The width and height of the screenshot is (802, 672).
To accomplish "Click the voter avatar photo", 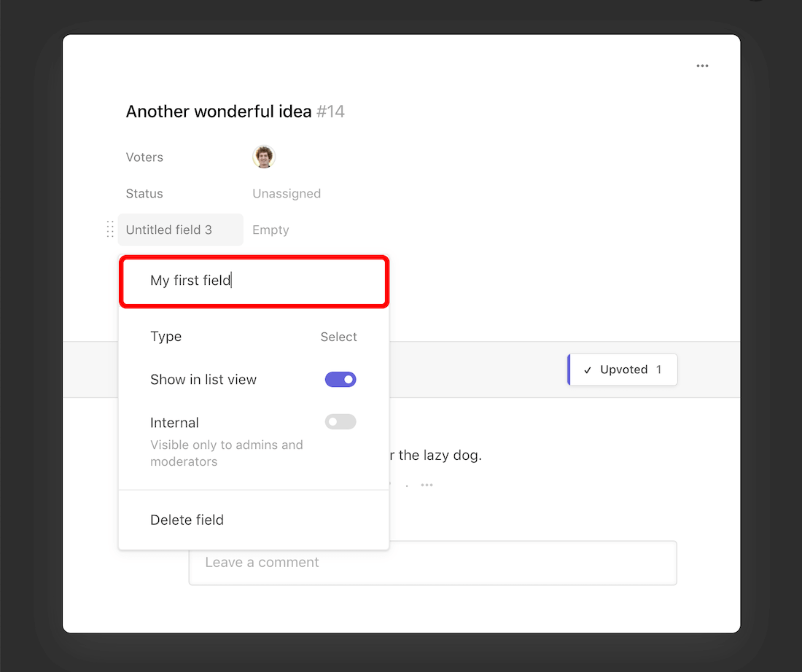I will pyautogui.click(x=264, y=157).
